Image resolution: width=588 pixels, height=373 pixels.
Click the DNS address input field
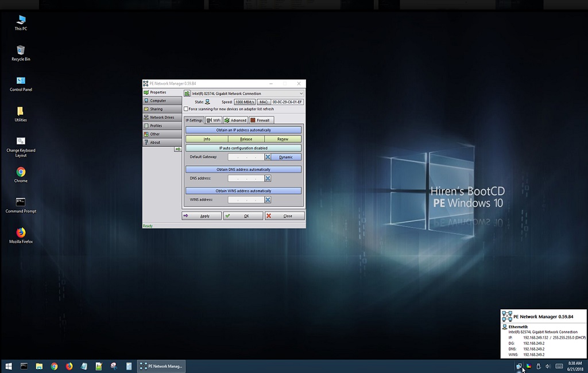246,178
